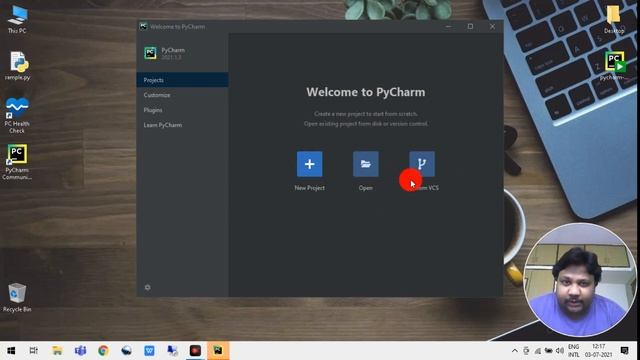Click the Welcome to PyCharm heading
The height and width of the screenshot is (360, 640).
pos(366,92)
